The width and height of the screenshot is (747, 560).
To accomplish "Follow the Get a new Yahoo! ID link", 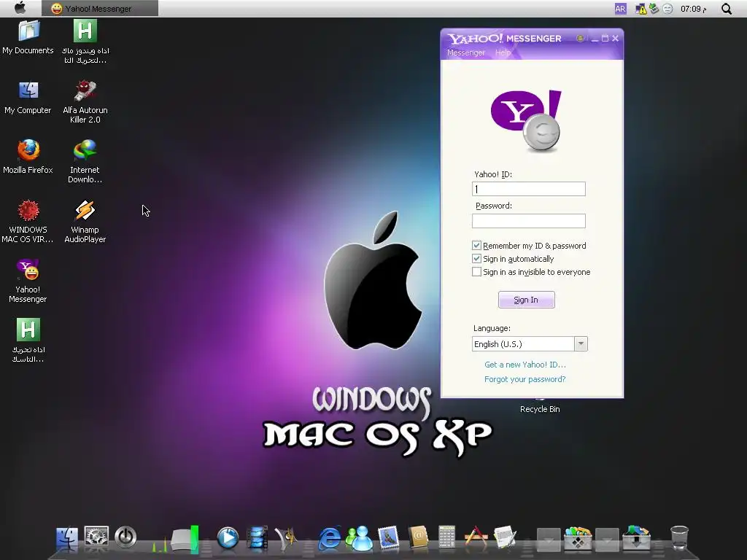I will 525,365.
